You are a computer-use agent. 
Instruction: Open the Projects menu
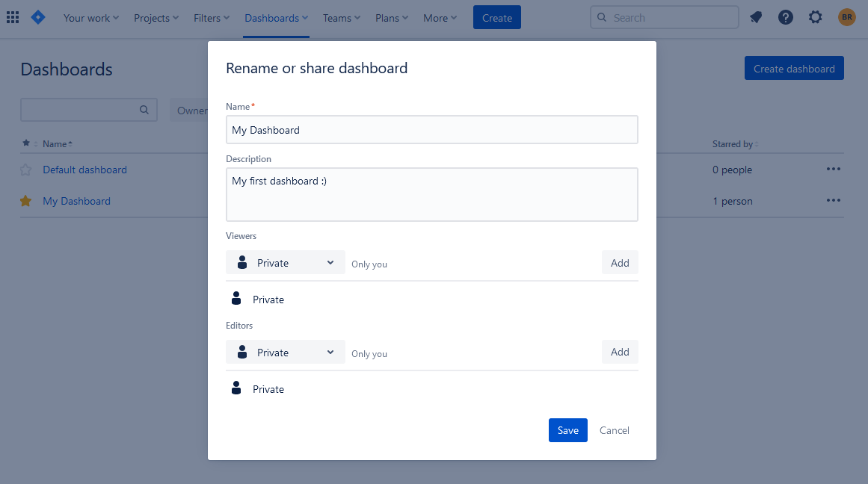point(156,18)
